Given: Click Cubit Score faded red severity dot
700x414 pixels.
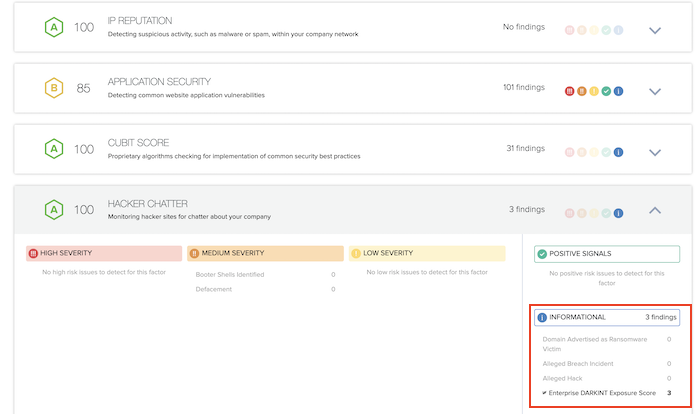Looking at the screenshot, I should click(569, 152).
